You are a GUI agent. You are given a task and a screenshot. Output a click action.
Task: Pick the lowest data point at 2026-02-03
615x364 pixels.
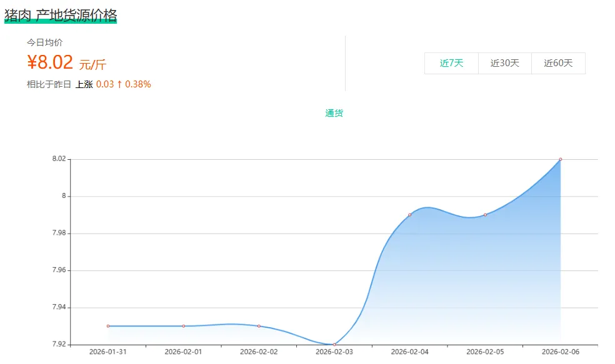click(334, 344)
